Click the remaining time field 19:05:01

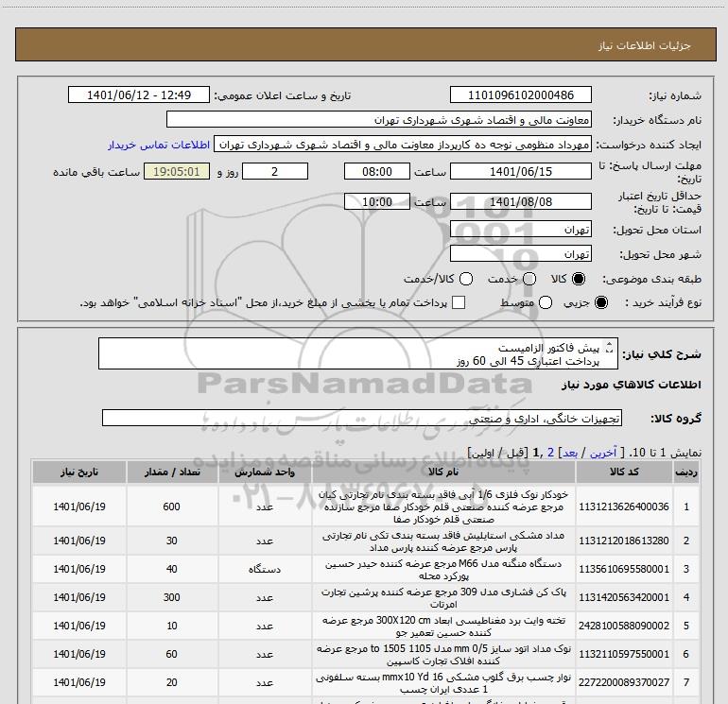[x=177, y=171]
